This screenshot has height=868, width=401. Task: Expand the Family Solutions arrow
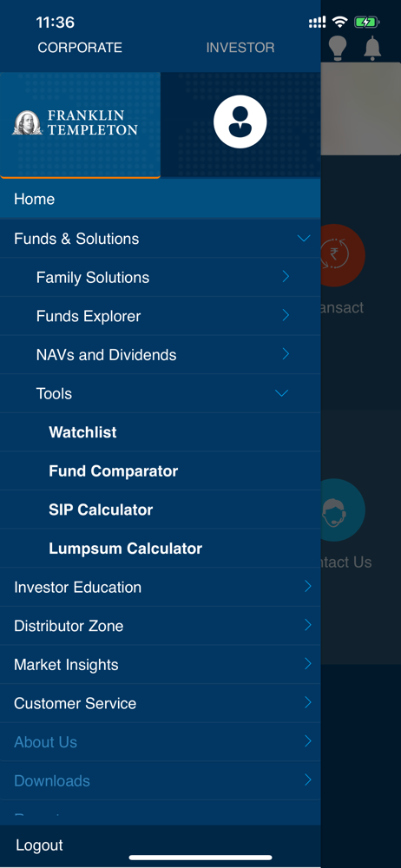click(286, 277)
